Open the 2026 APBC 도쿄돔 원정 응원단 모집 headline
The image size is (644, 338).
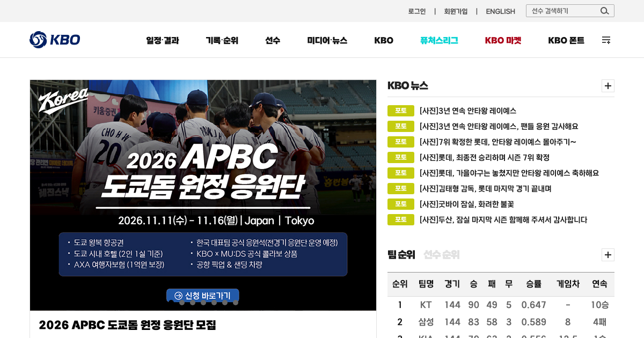tap(127, 325)
